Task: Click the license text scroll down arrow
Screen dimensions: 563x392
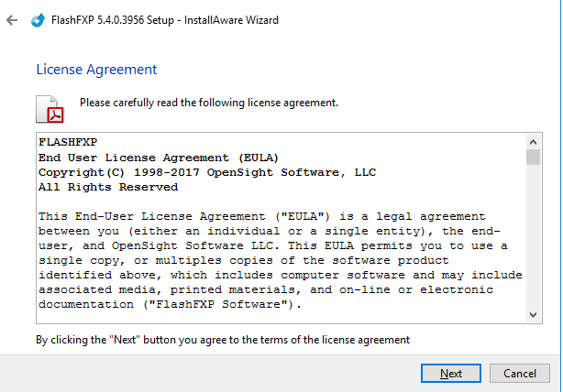Action: pyautogui.click(x=533, y=315)
